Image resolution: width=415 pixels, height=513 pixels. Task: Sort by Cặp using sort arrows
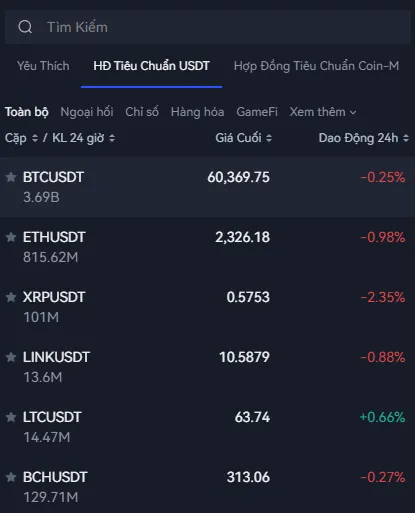click(x=35, y=138)
